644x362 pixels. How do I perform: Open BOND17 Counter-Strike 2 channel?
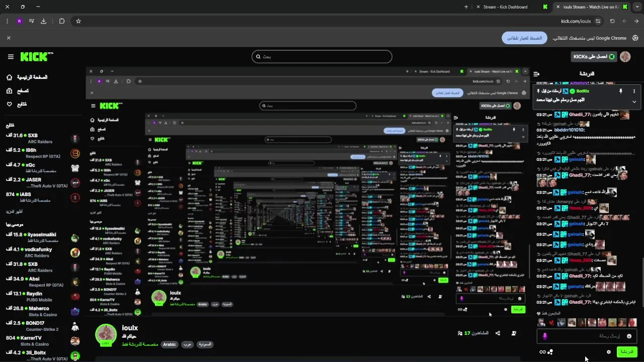pyautogui.click(x=43, y=326)
